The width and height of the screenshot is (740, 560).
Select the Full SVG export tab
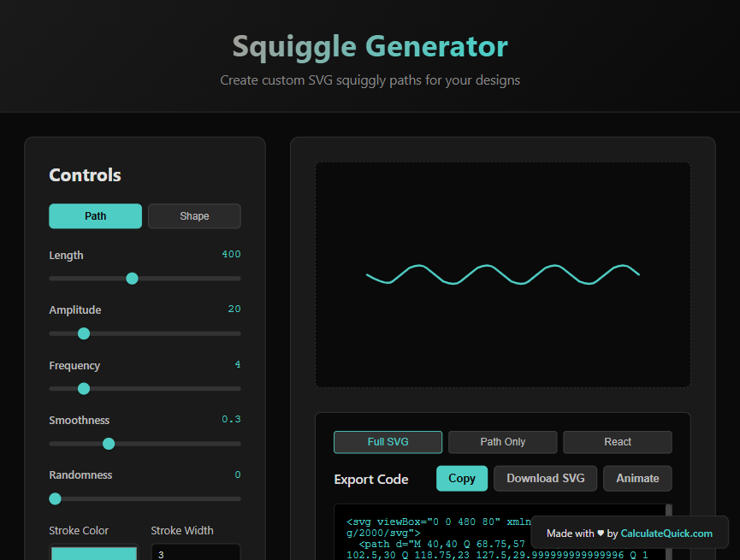388,442
